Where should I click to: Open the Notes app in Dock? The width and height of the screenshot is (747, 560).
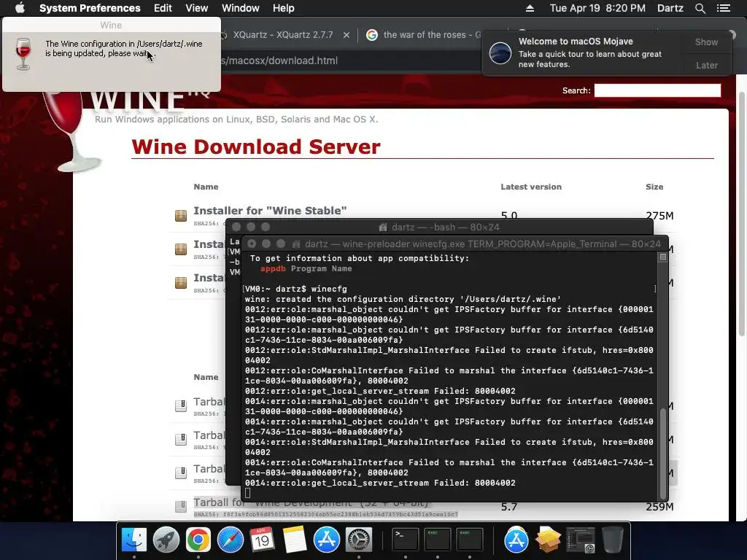[x=295, y=540]
